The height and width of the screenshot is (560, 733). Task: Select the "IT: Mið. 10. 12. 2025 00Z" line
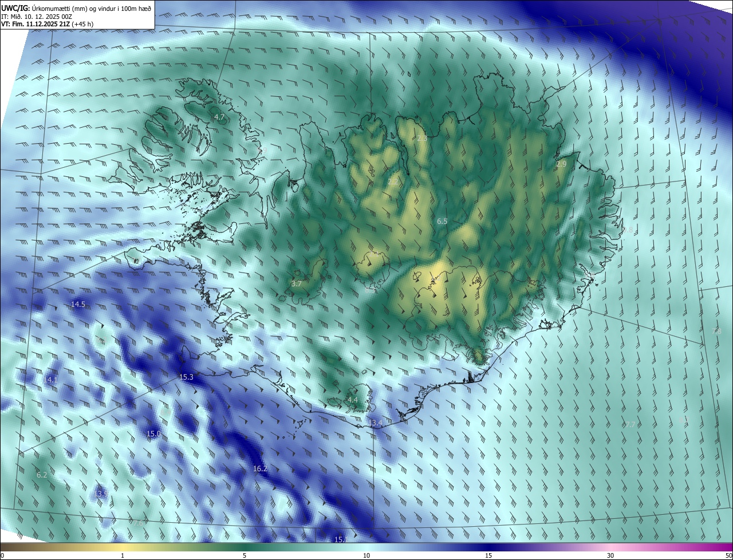(36, 17)
